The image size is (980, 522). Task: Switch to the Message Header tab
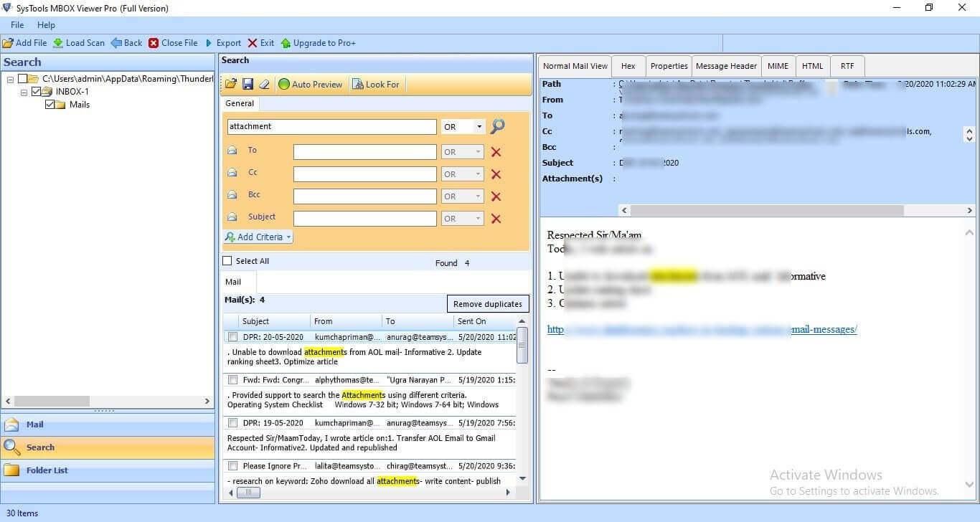pos(726,66)
